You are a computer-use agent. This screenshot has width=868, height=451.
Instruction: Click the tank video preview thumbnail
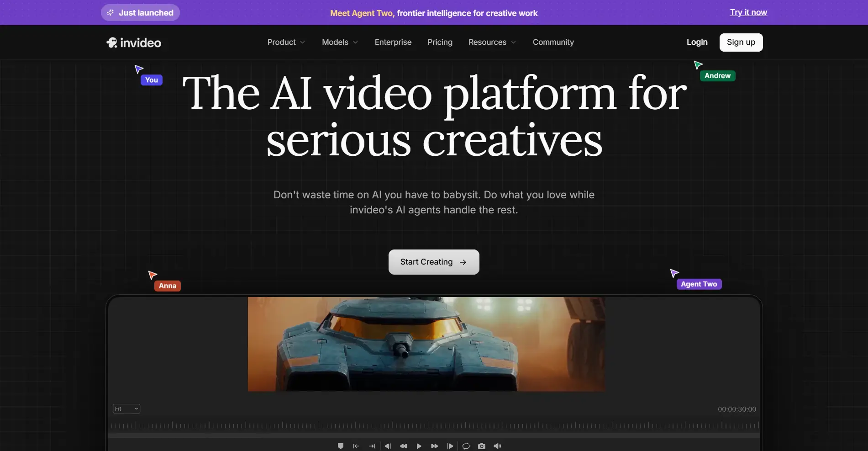click(426, 344)
